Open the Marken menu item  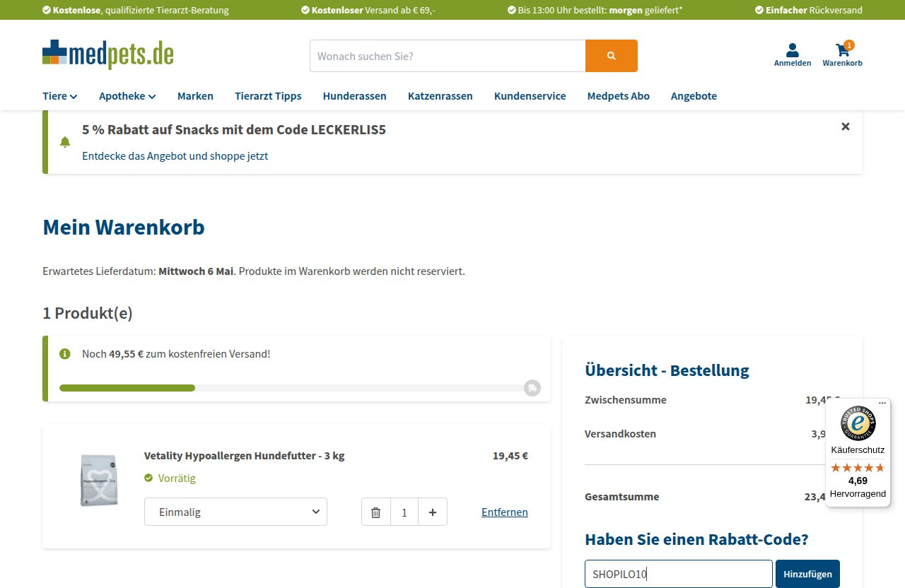click(195, 96)
